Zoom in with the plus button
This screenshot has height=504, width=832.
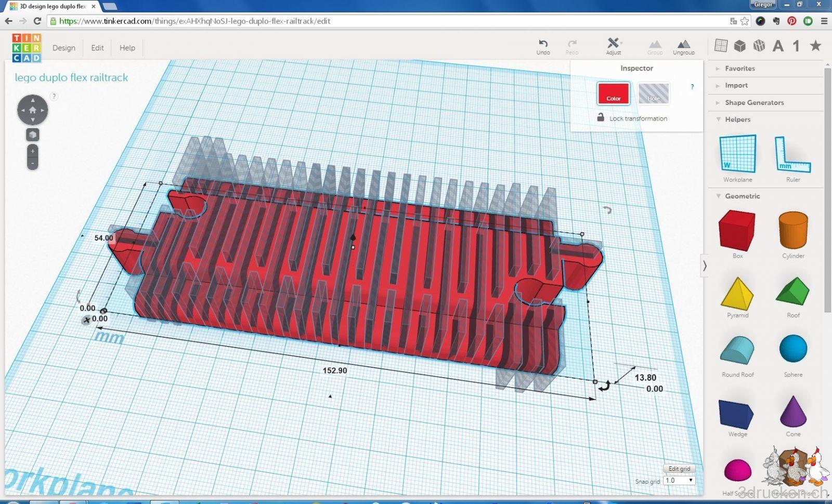click(33, 151)
